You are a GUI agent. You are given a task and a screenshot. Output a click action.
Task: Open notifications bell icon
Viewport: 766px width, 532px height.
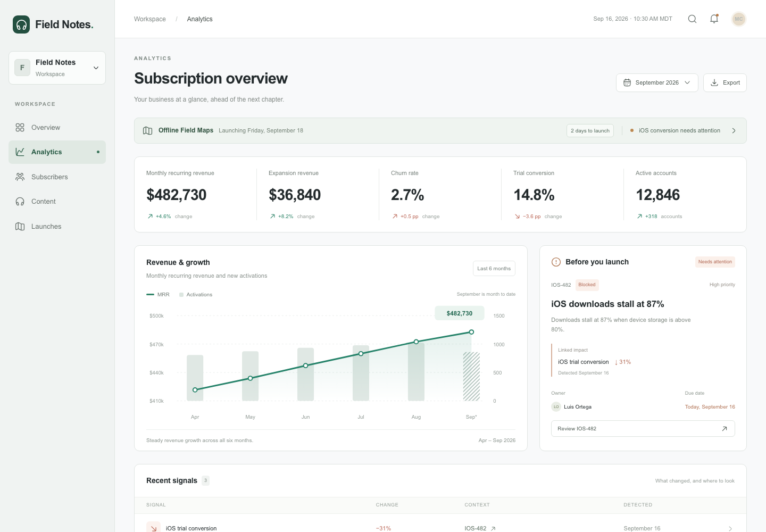714,19
